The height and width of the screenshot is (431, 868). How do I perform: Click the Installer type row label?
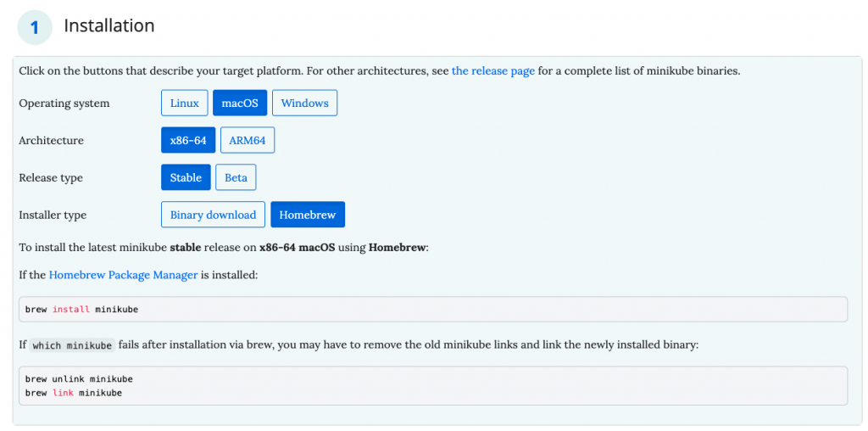pyautogui.click(x=53, y=215)
